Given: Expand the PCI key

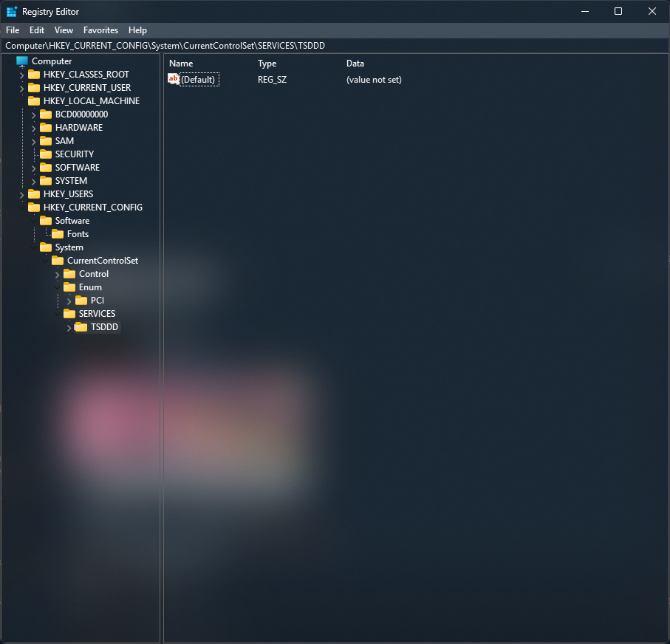Looking at the screenshot, I should click(x=69, y=301).
